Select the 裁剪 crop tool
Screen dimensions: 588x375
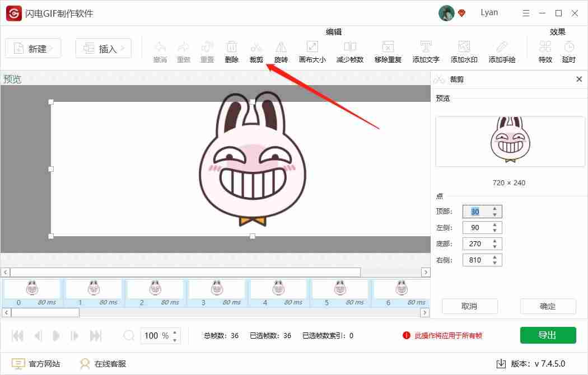pos(256,51)
